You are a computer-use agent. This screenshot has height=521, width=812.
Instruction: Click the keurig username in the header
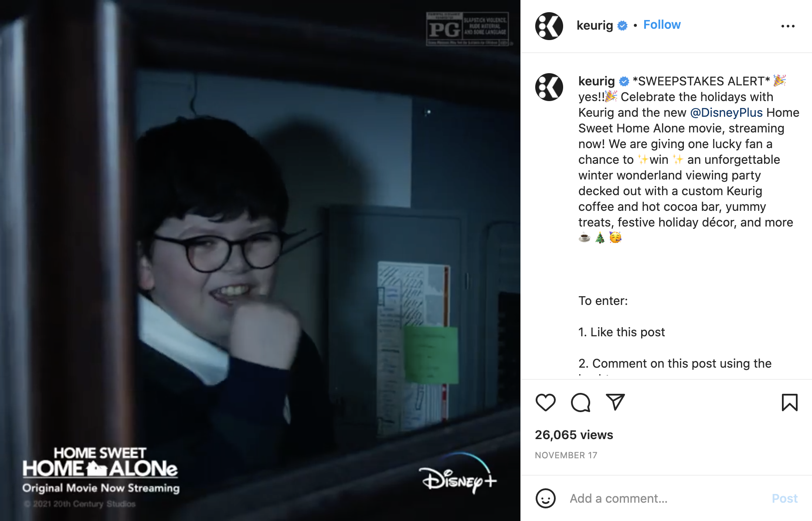coord(595,25)
